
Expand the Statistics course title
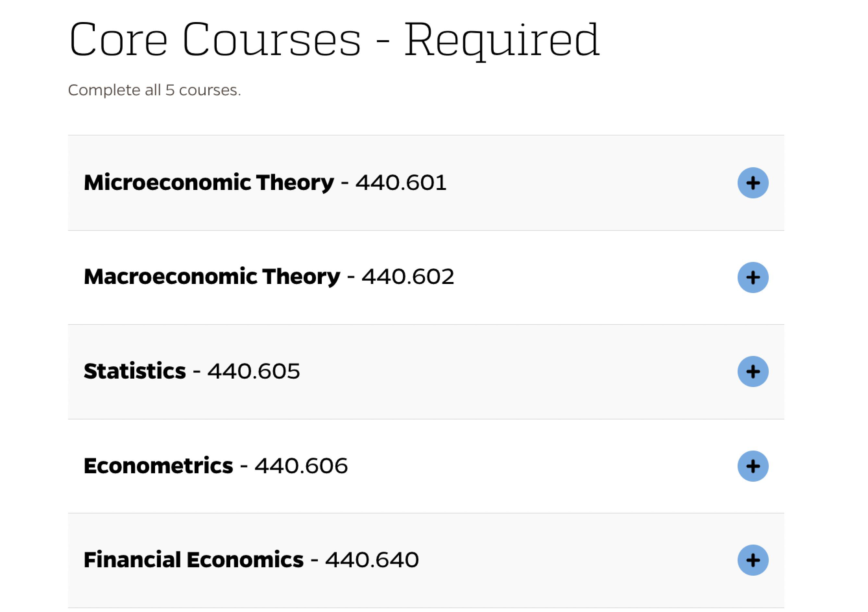pyautogui.click(x=135, y=371)
